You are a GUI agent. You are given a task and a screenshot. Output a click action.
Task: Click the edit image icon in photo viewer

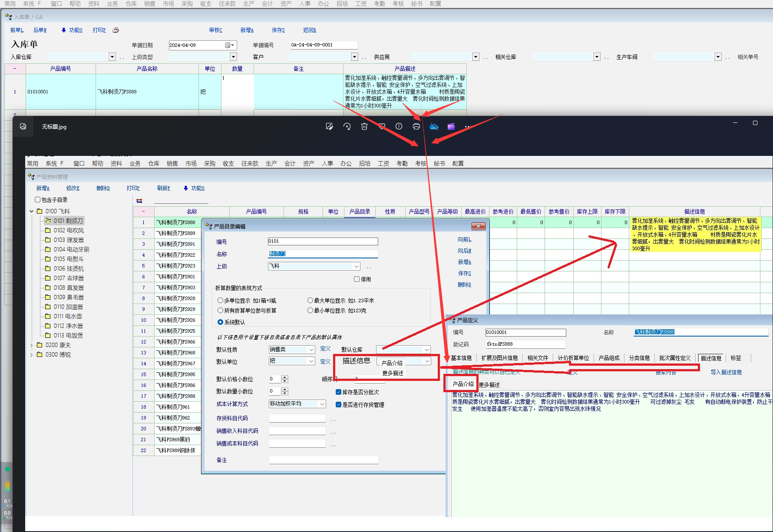point(329,126)
